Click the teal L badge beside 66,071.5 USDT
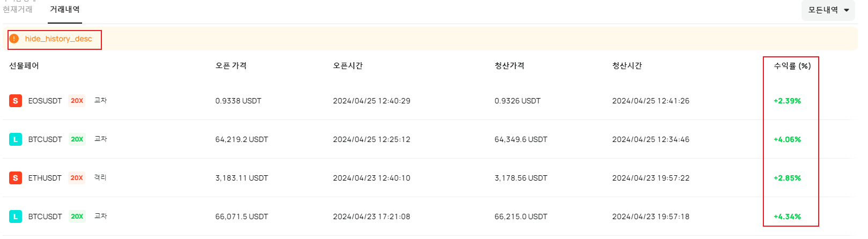 point(16,216)
